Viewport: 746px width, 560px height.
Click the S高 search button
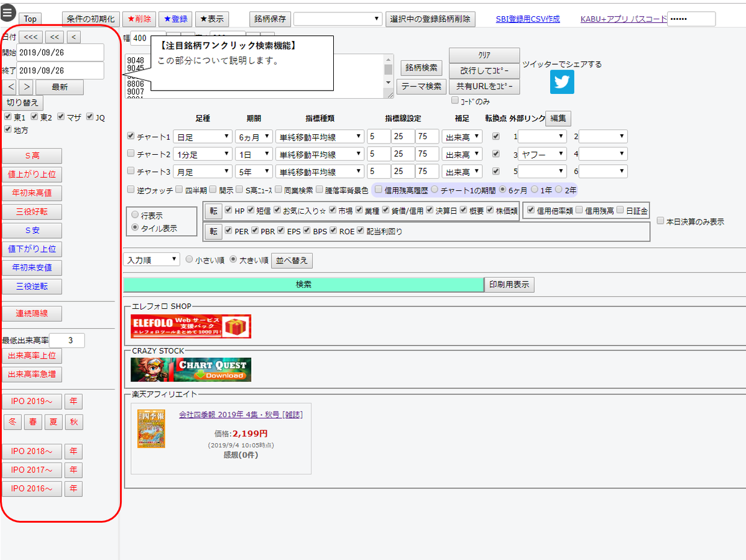32,156
